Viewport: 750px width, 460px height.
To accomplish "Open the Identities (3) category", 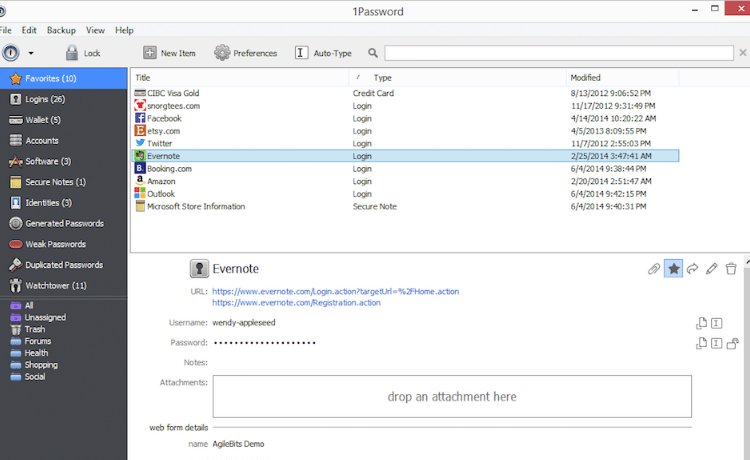I will [64, 203].
